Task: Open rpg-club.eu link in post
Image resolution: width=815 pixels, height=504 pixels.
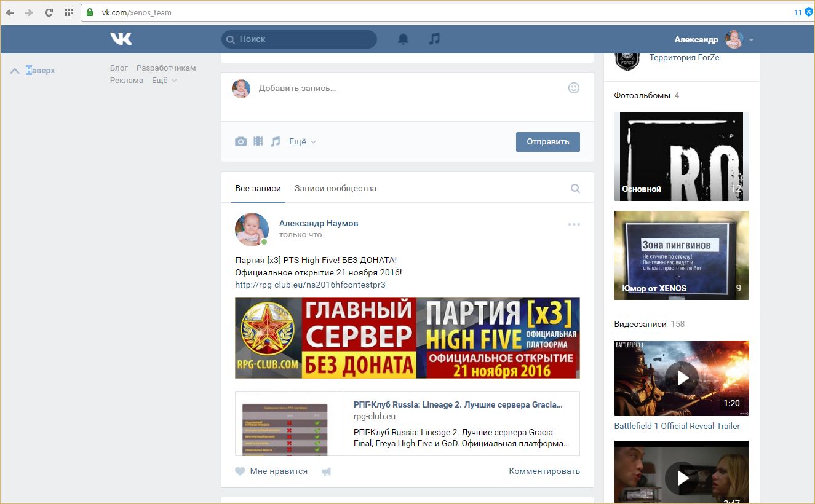Action: (310, 285)
